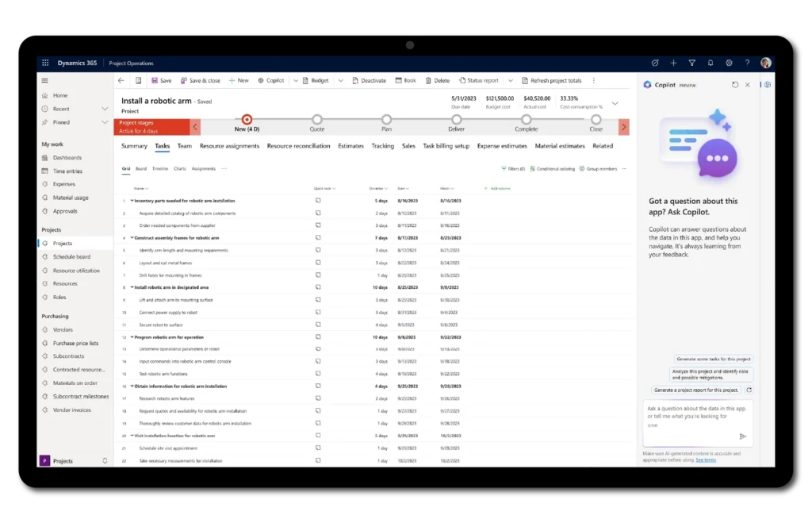The image size is (812, 523).
Task: Click Add column in the grid
Action: click(x=497, y=189)
